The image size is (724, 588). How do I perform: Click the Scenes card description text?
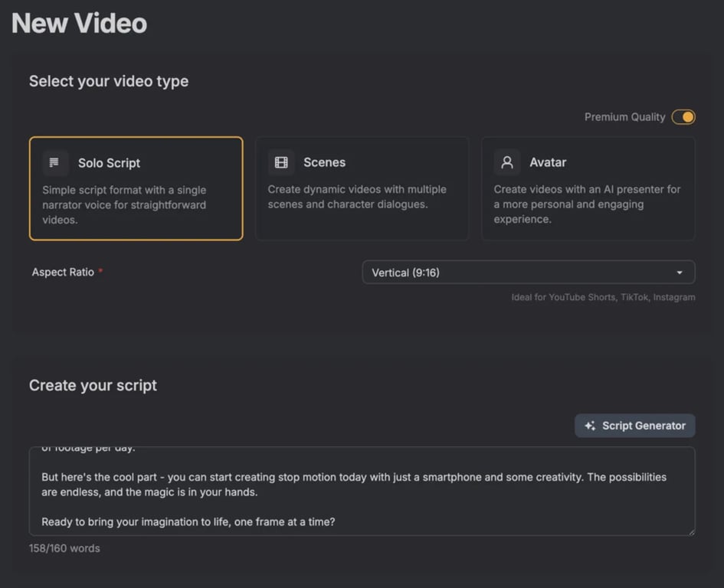[x=357, y=197]
